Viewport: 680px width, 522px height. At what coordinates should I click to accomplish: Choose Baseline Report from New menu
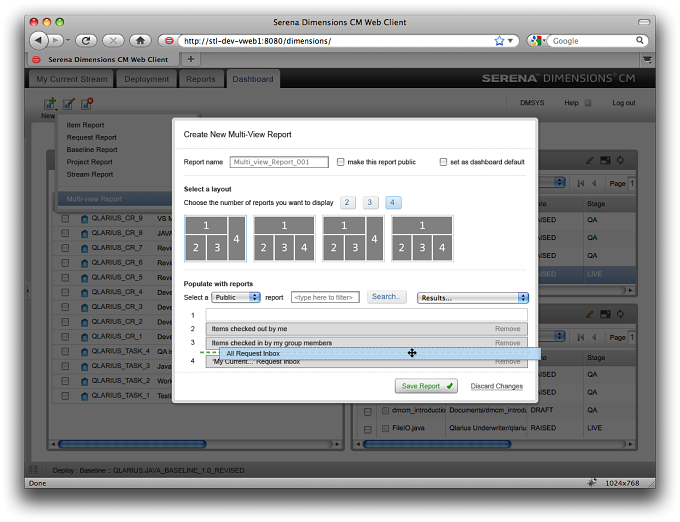pos(92,150)
